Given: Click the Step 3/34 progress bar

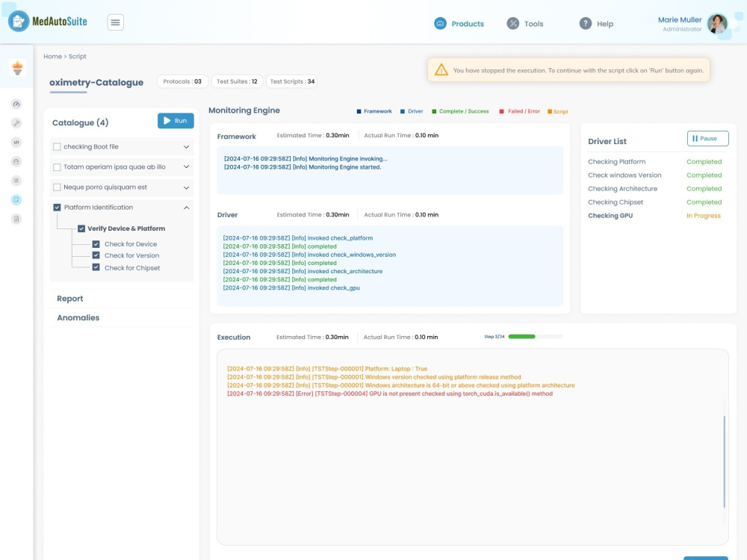Looking at the screenshot, I should [536, 337].
